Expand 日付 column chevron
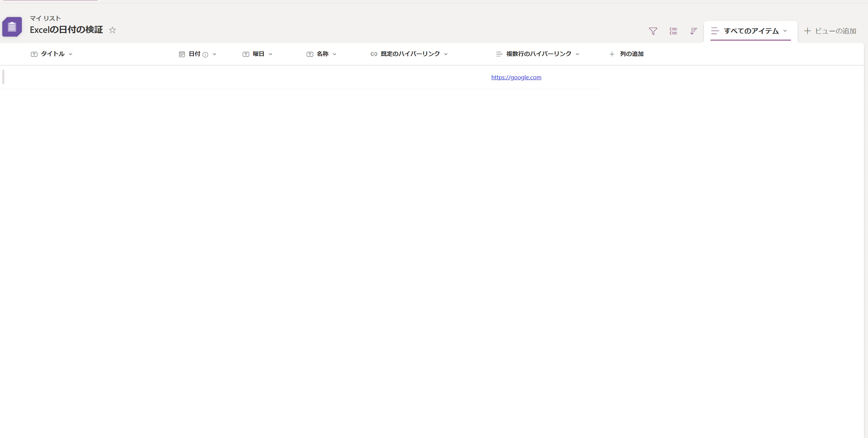The width and height of the screenshot is (868, 438). coord(214,54)
